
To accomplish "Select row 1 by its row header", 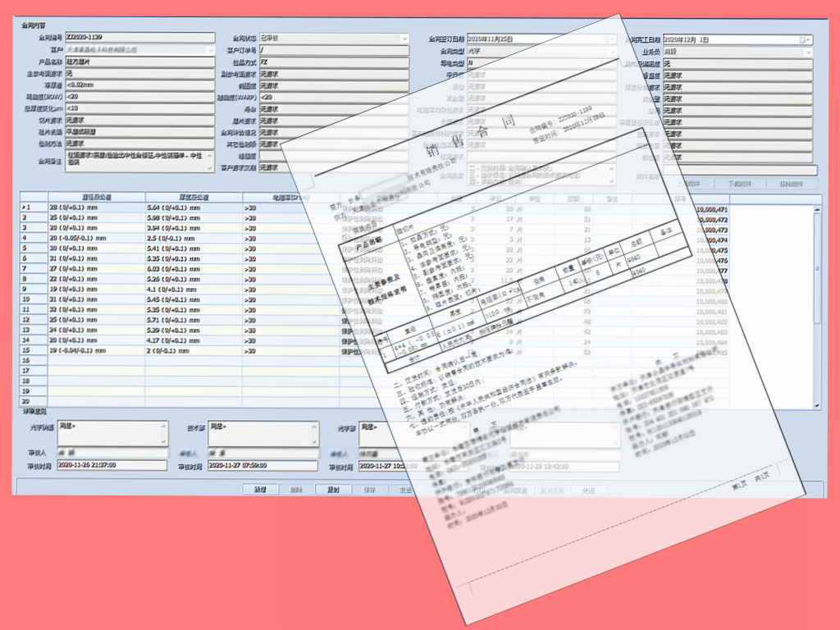I will coord(34,208).
